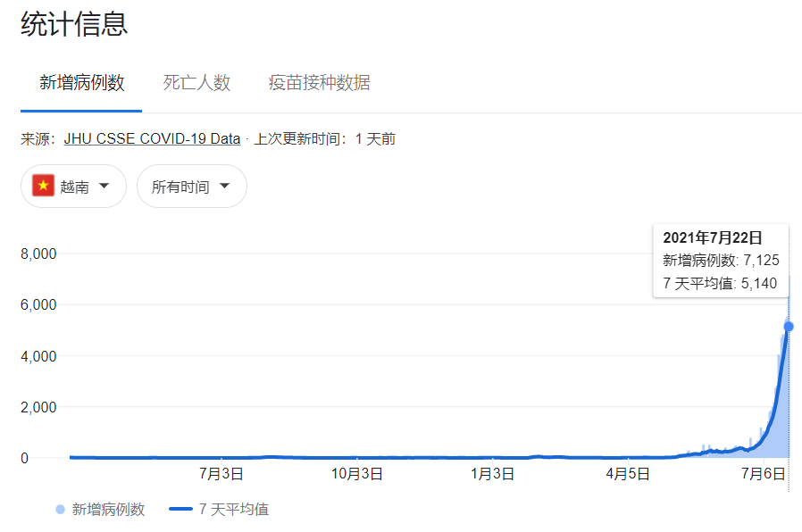This screenshot has width=802, height=532.
Task: Switch to the 疫苗接种数据 tab
Action: [318, 81]
